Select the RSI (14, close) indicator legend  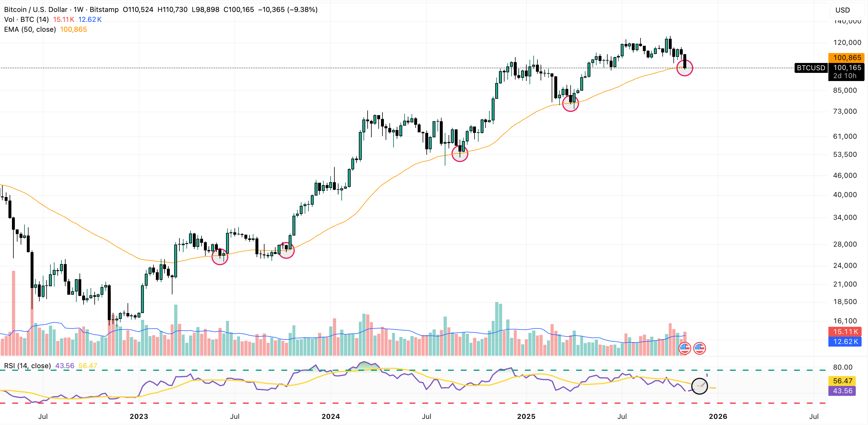click(27, 366)
